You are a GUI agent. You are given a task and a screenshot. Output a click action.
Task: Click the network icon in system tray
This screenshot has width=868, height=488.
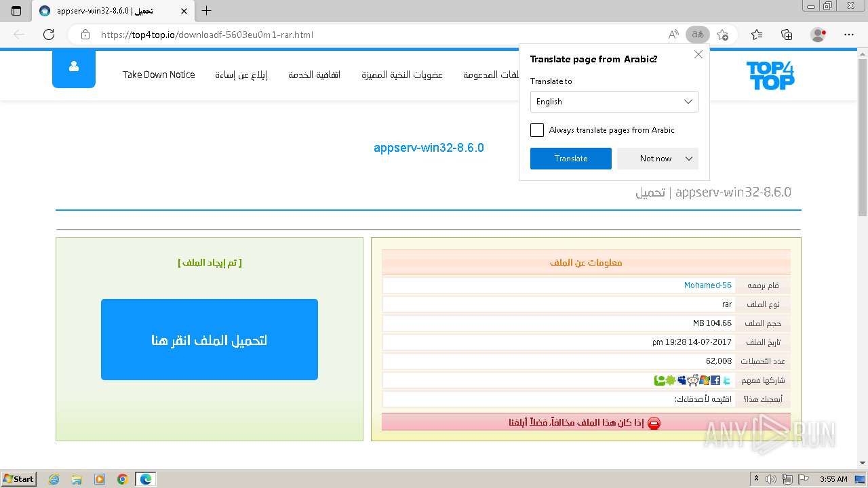pyautogui.click(x=788, y=479)
